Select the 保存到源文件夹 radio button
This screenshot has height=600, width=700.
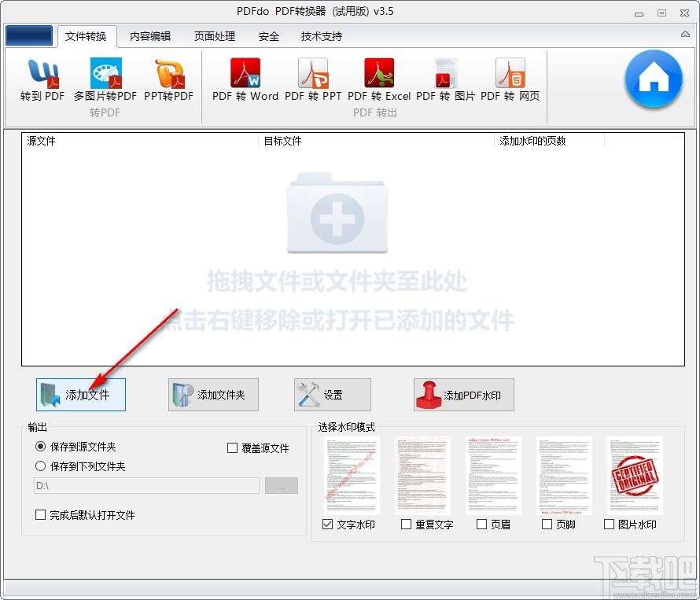(x=40, y=447)
